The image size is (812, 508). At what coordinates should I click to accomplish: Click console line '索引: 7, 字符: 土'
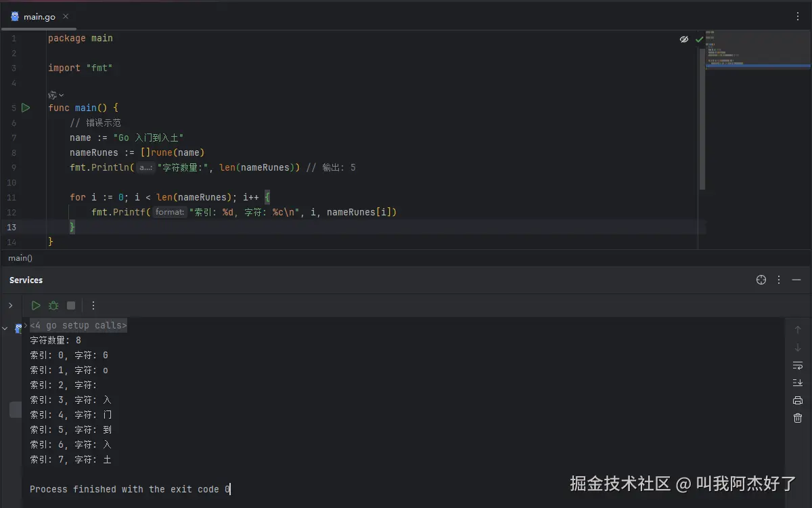(x=71, y=460)
